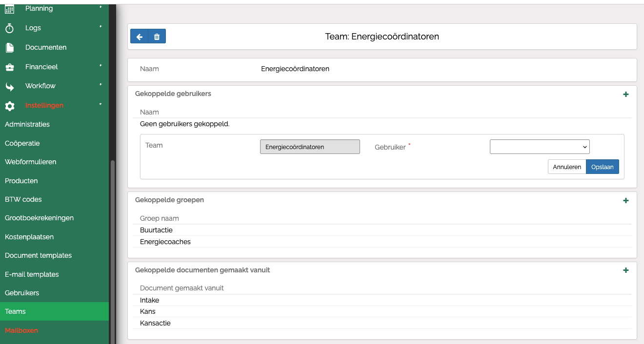This screenshot has height=344, width=644.
Task: Open Documenten in the sidebar
Action: (x=46, y=47)
